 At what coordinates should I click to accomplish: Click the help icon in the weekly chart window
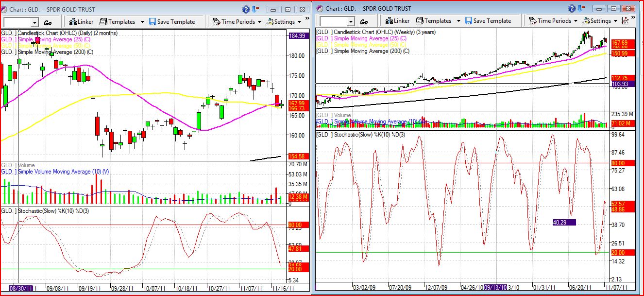tap(573, 8)
